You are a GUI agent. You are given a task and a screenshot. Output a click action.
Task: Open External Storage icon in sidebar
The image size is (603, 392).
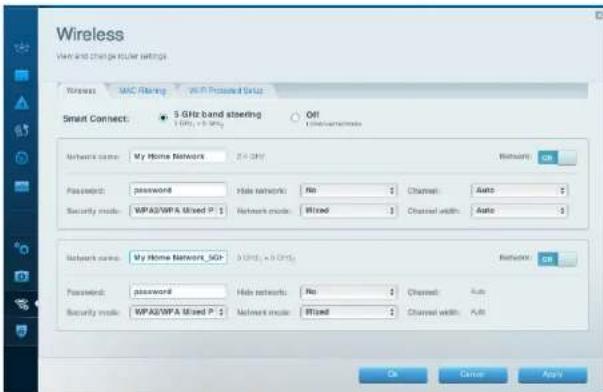22,187
